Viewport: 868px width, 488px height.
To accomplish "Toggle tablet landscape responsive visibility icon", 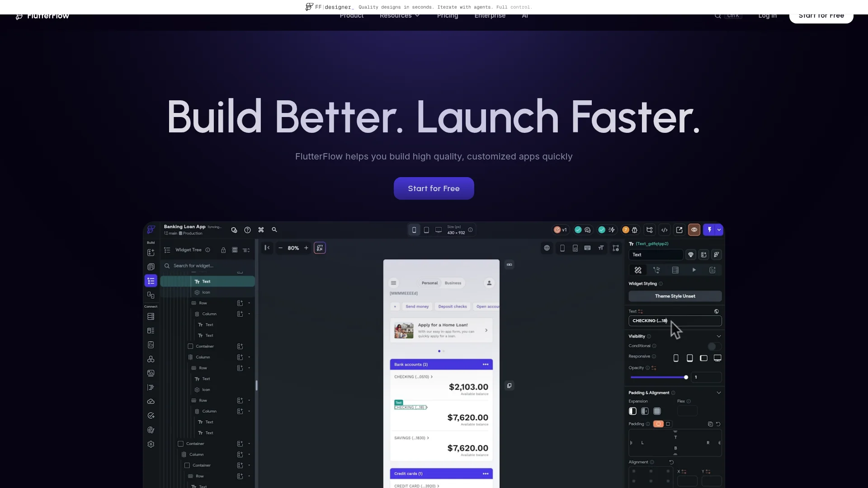I will [703, 358].
